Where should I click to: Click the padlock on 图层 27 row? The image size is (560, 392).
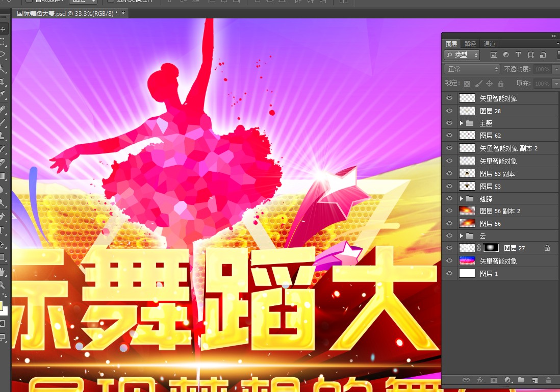(547, 248)
